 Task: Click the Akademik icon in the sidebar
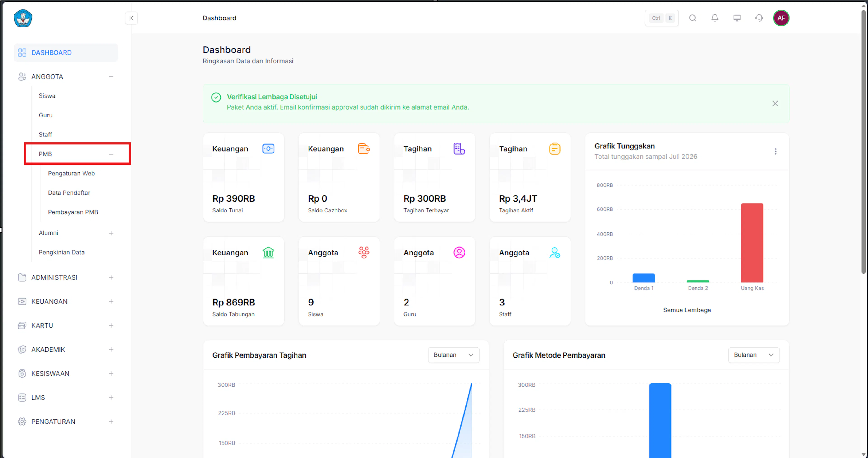(22, 349)
